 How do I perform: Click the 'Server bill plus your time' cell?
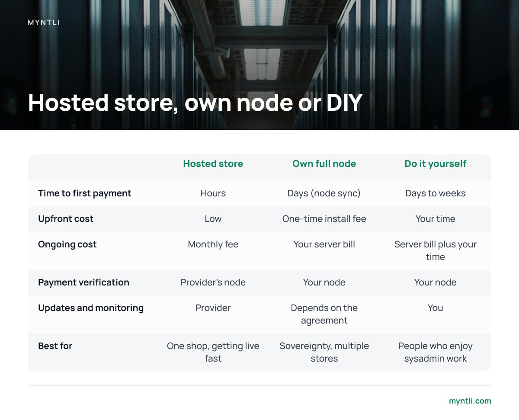click(436, 250)
